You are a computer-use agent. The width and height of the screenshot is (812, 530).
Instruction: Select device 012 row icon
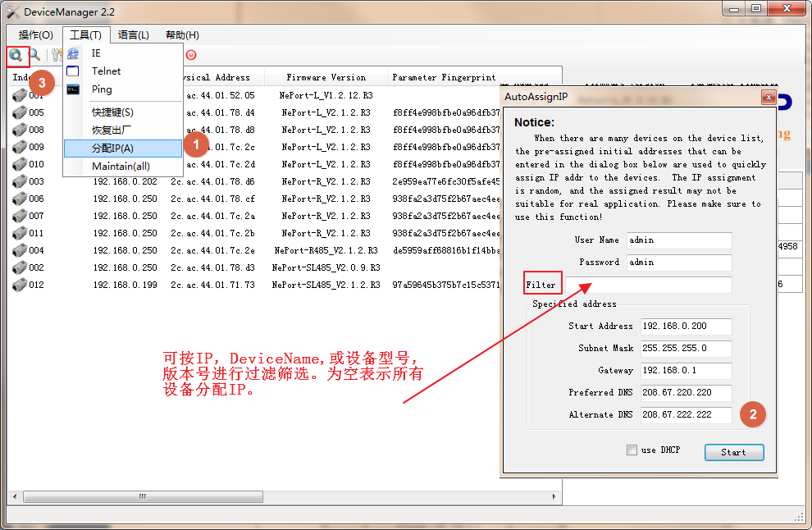pos(20,285)
